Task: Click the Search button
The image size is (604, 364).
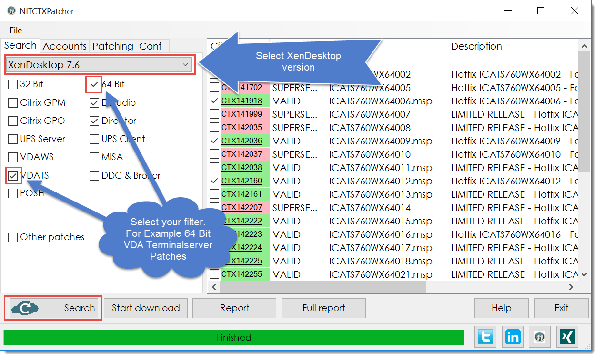Action: click(x=53, y=308)
